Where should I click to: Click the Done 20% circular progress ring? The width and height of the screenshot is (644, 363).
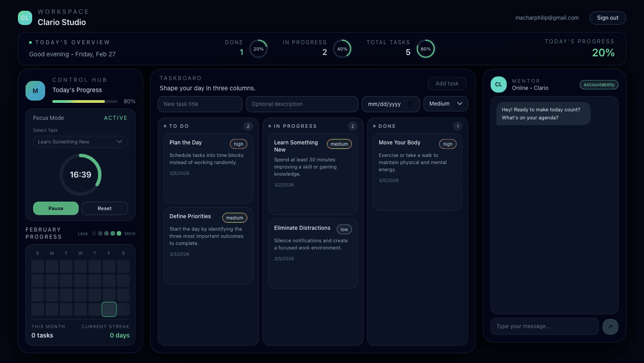click(x=258, y=49)
